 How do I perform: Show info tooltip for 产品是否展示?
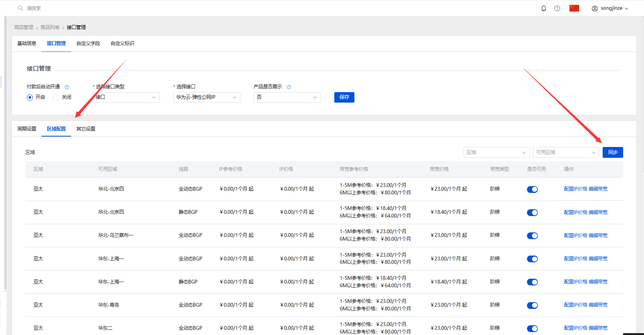[289, 87]
